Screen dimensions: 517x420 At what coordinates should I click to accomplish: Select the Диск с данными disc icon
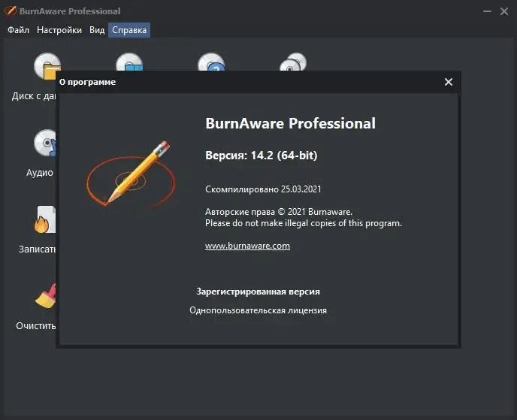tap(47, 66)
